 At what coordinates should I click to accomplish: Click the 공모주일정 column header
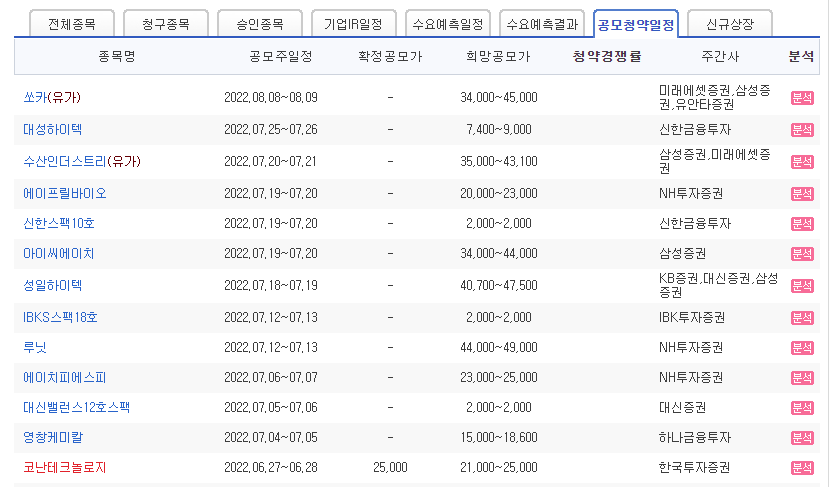[281, 57]
